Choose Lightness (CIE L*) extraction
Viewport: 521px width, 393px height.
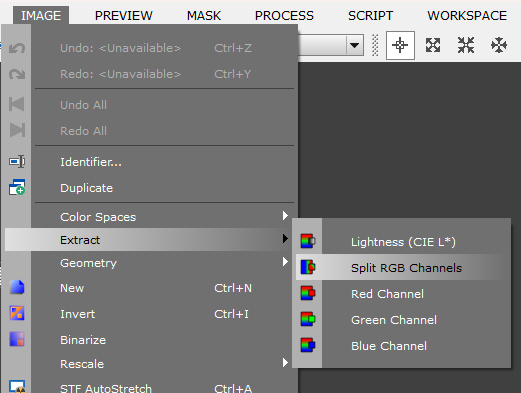coord(402,242)
